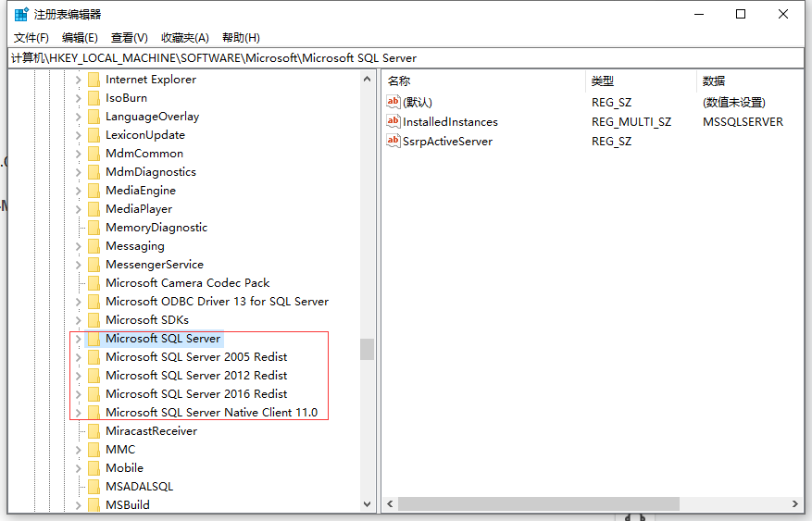Select the Microsoft SQL Server 2012 Redist label
The height and width of the screenshot is (521, 812).
(196, 376)
